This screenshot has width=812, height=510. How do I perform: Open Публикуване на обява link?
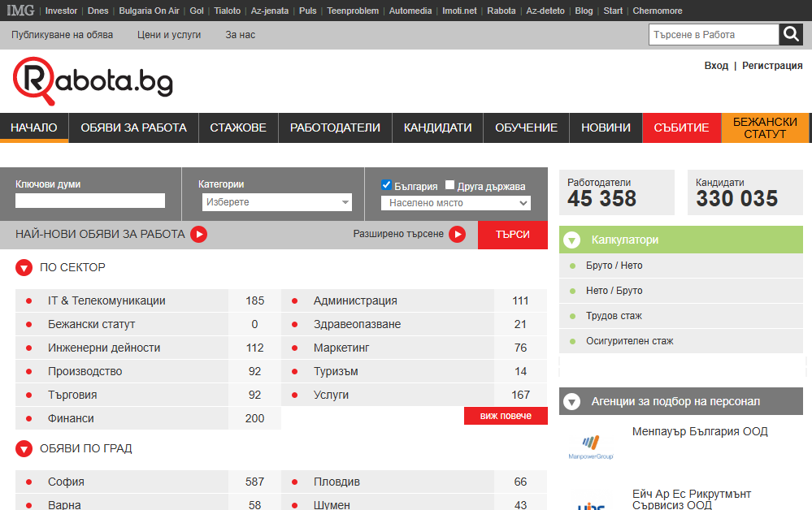tap(62, 35)
